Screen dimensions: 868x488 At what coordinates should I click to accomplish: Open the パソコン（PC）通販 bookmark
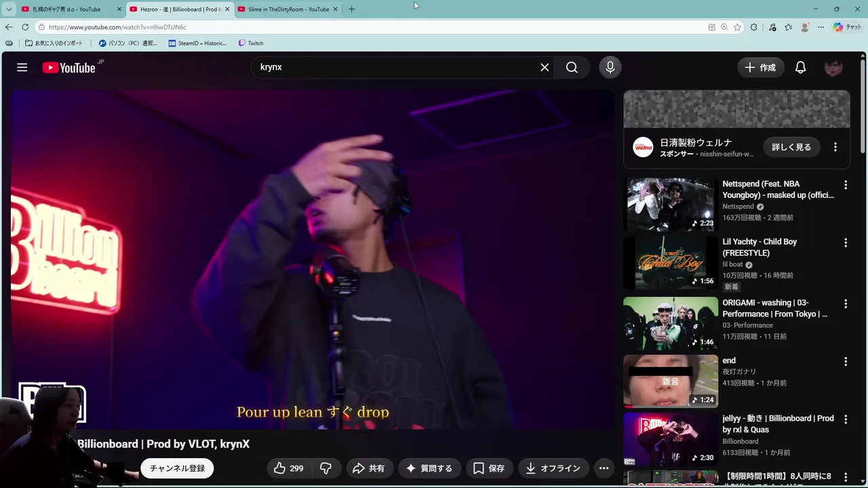127,43
